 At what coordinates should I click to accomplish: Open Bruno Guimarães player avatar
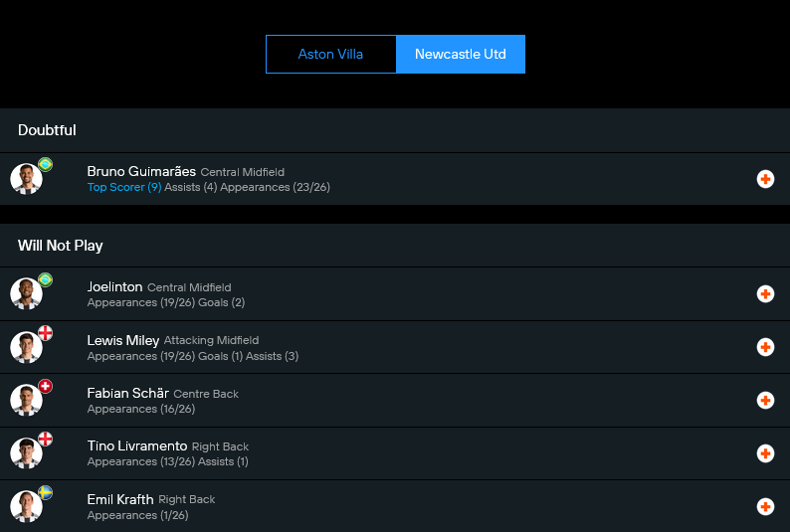coord(26,180)
